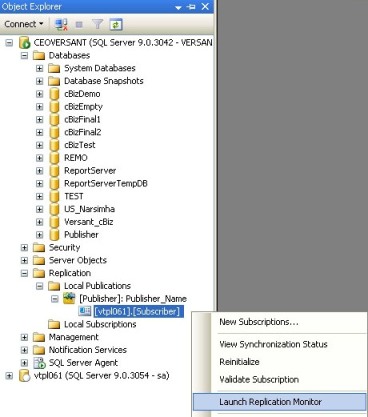Image resolution: width=368 pixels, height=417 pixels.
Task: Click the Database Snapshots folder icon
Action: tap(54, 81)
